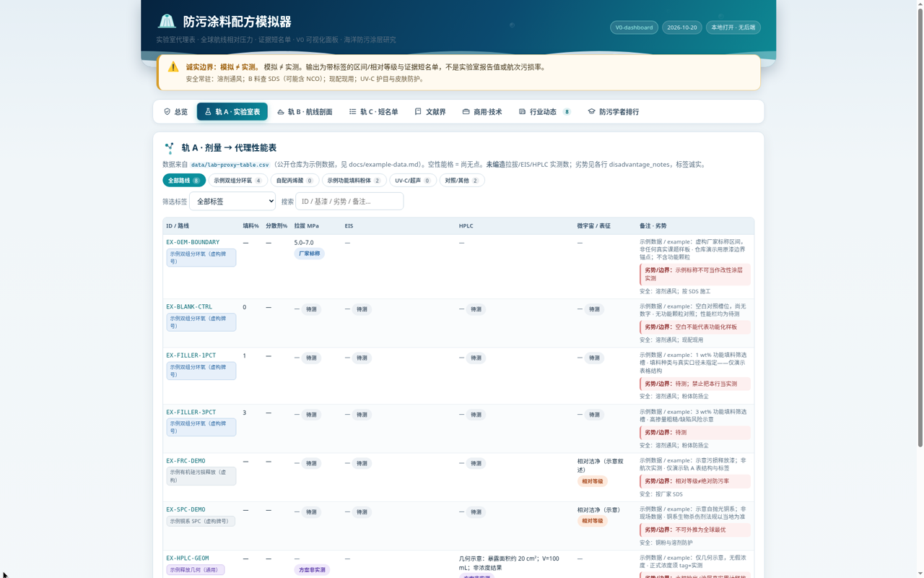The width and height of the screenshot is (924, 578).
Task: Click the ship icon on the 轨 B · 航线剖面 tab
Action: point(281,112)
